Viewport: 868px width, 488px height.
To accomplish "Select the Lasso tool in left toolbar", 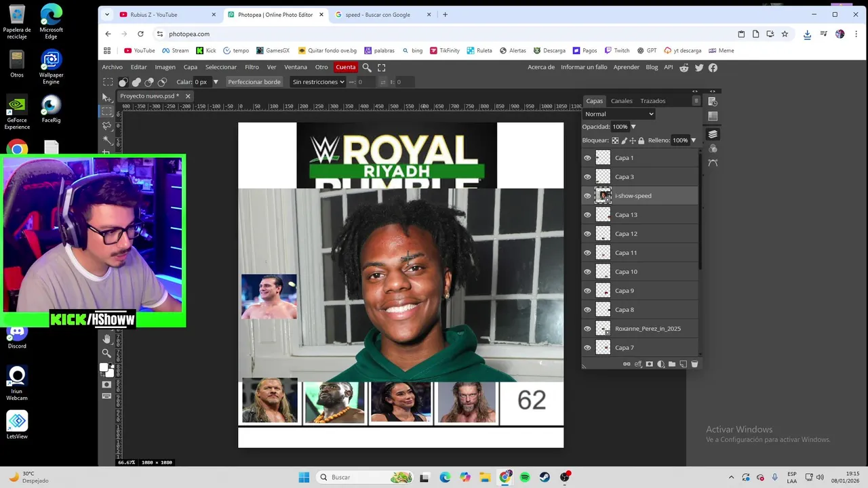I will 107,125.
